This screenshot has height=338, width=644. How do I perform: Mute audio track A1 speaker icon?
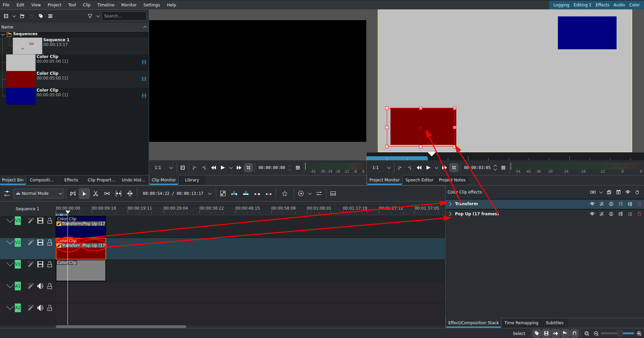40,286
